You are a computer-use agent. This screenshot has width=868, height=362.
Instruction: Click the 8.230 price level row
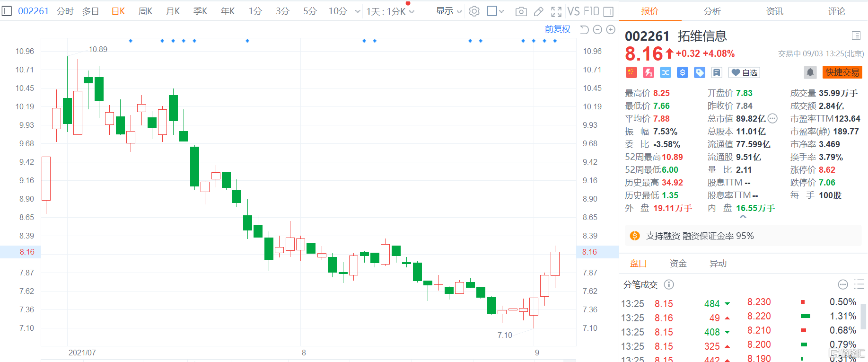[x=802, y=302]
